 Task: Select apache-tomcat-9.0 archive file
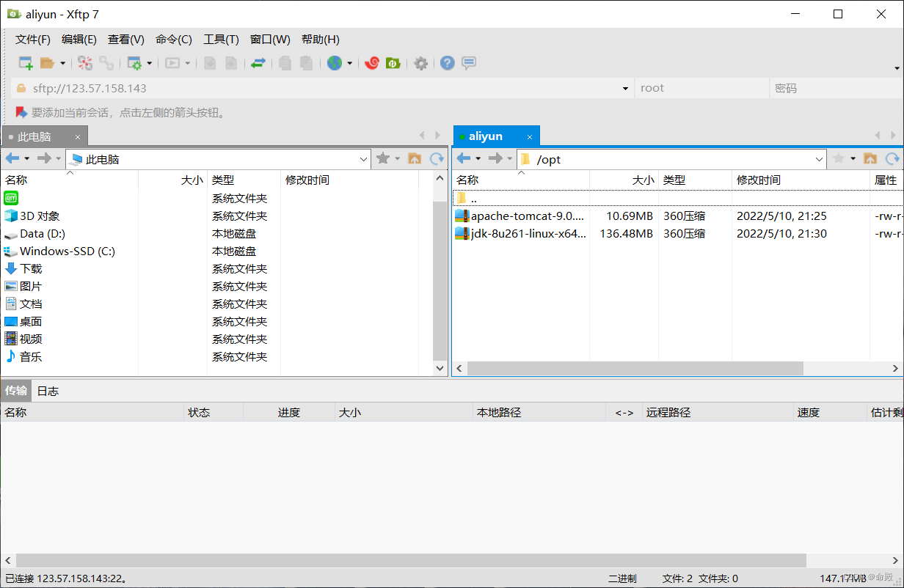click(x=521, y=216)
